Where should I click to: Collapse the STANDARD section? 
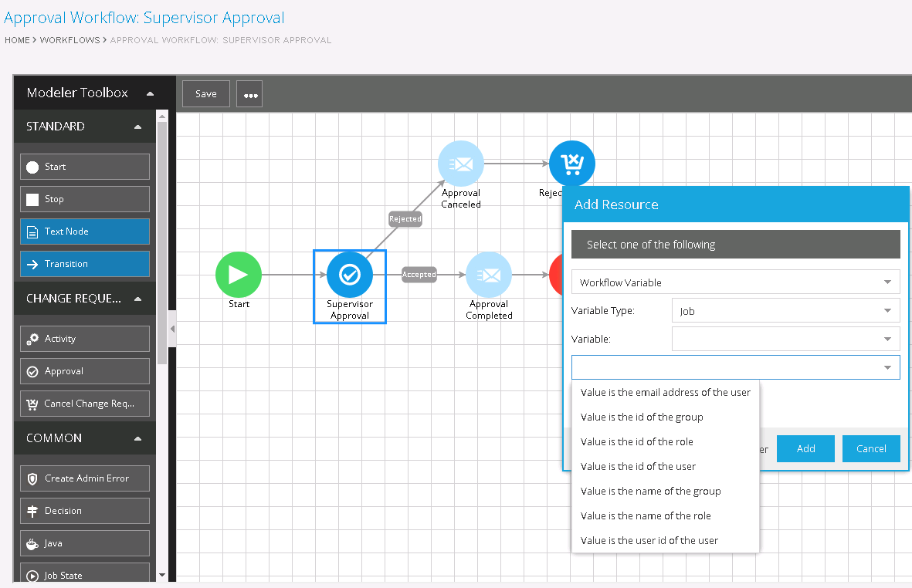[138, 126]
